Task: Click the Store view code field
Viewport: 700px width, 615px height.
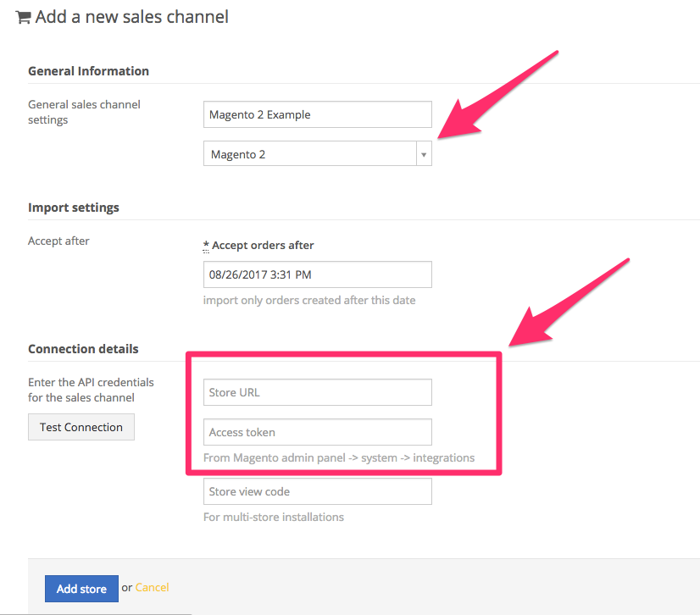Action: 318,491
